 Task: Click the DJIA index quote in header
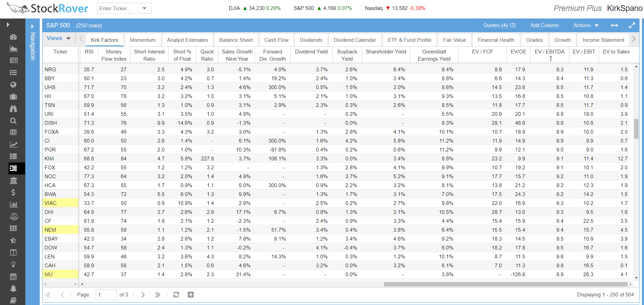tap(255, 8)
